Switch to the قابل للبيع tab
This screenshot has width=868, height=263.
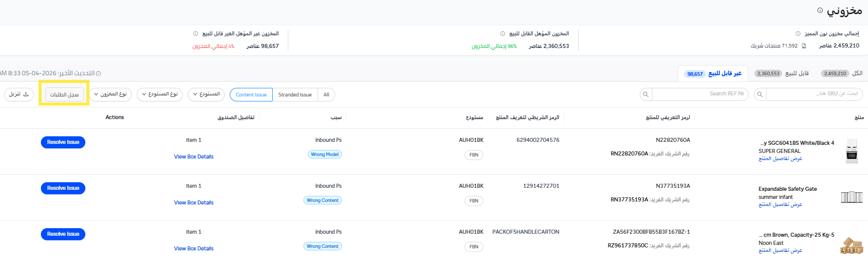(782, 74)
